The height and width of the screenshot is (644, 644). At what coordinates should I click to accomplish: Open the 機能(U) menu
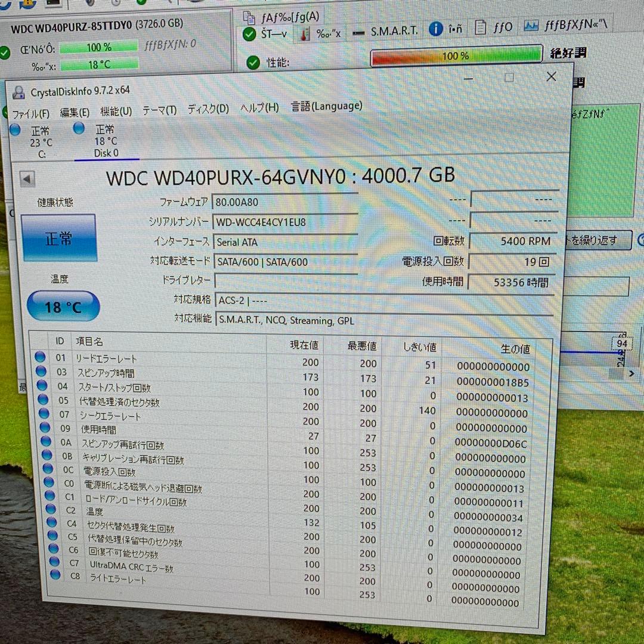(x=116, y=112)
